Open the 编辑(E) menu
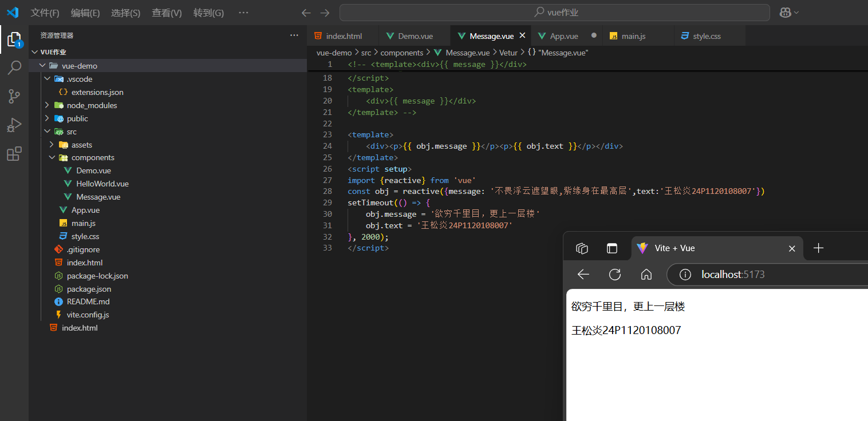868x421 pixels. pos(85,13)
